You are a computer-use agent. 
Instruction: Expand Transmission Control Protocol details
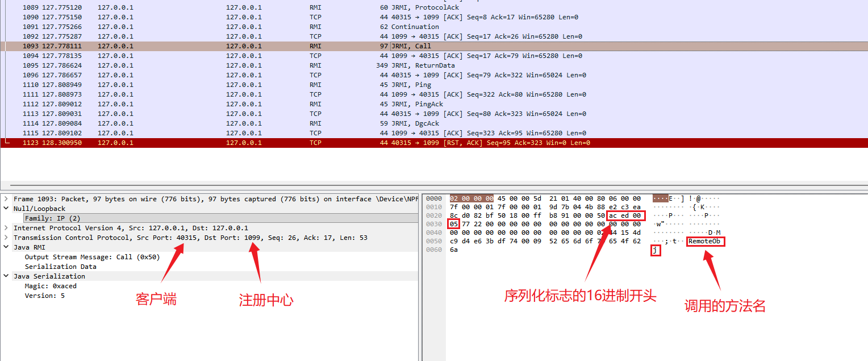coord(6,238)
